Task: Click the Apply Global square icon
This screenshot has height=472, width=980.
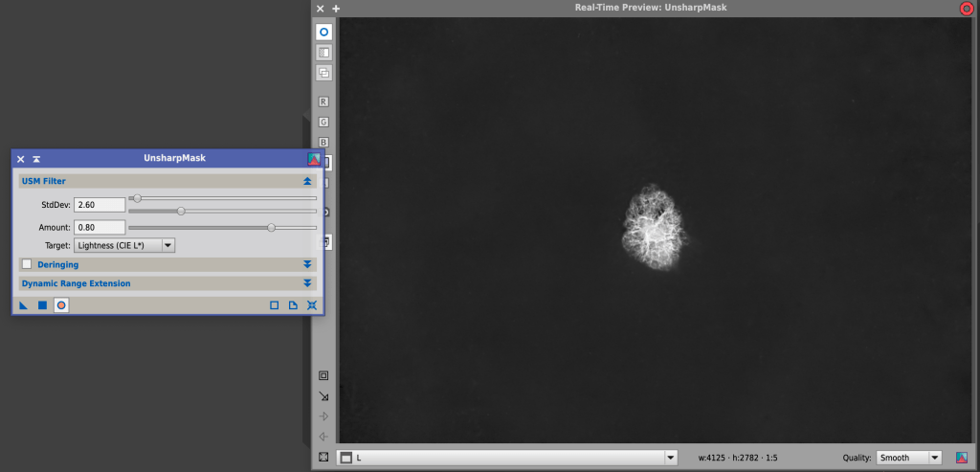Action: (42, 305)
